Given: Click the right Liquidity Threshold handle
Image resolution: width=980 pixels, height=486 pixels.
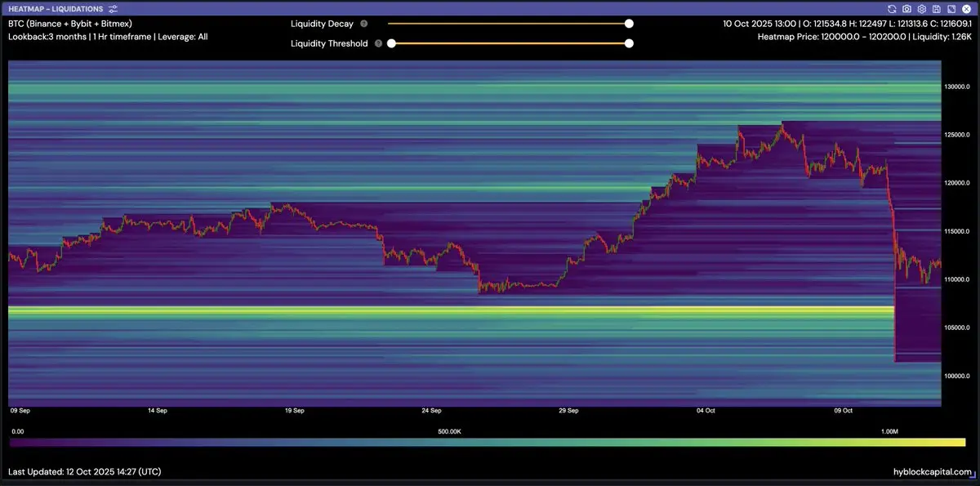Looking at the screenshot, I should (x=629, y=43).
